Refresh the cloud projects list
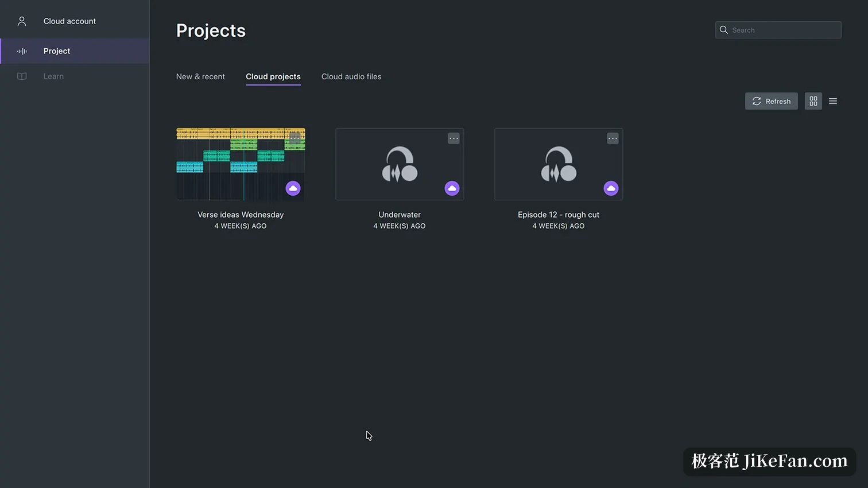868x488 pixels. pyautogui.click(x=771, y=101)
